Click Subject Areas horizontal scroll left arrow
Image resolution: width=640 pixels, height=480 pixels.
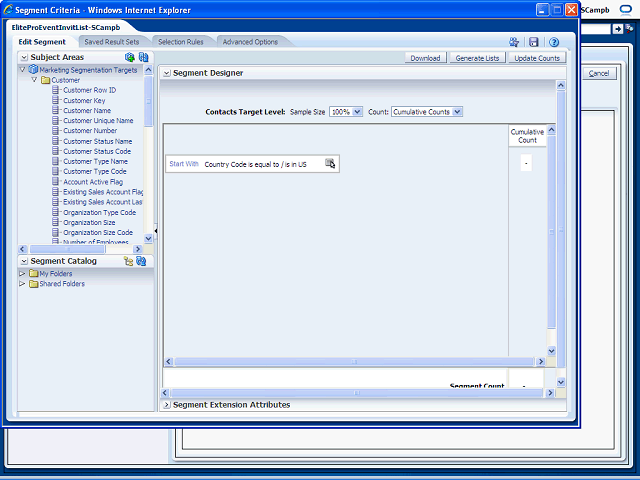pos(23,249)
